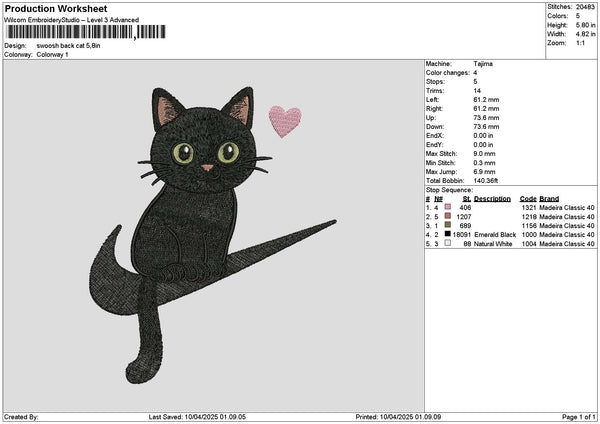Image resolution: width=600 pixels, height=424 pixels.
Task: Click the EndX value 0.00 in
Action: click(483, 136)
